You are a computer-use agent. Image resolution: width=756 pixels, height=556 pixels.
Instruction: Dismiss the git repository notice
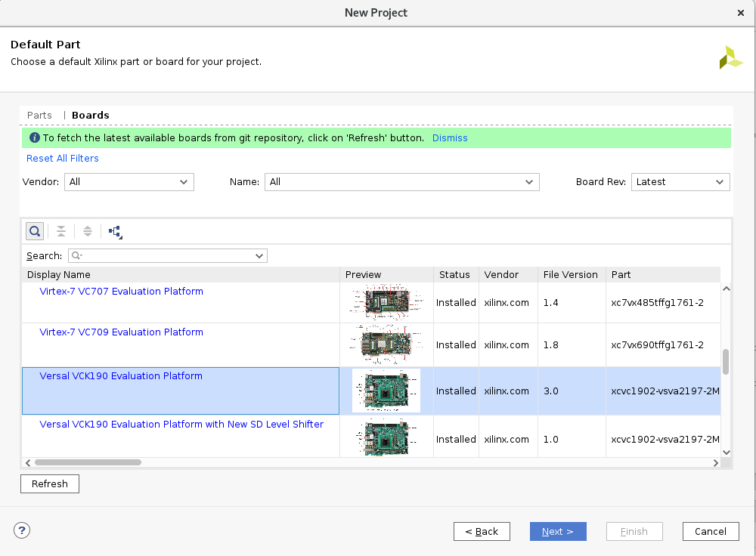450,137
